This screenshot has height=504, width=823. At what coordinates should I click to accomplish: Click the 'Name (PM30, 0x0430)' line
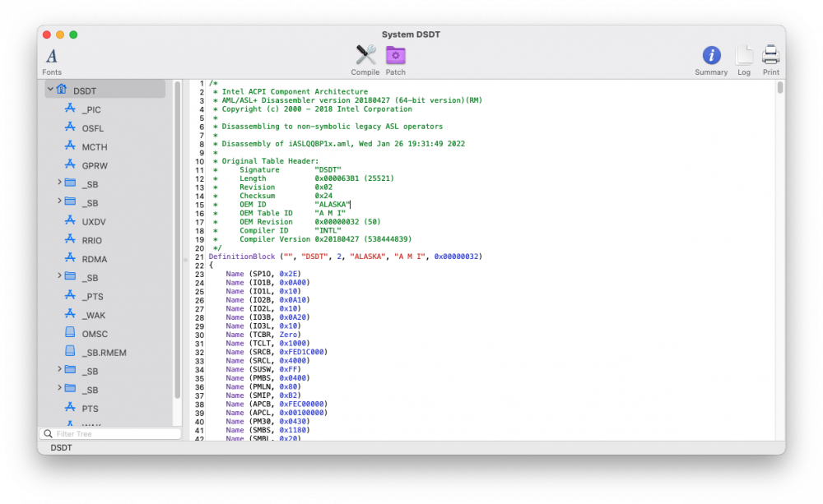(267, 421)
